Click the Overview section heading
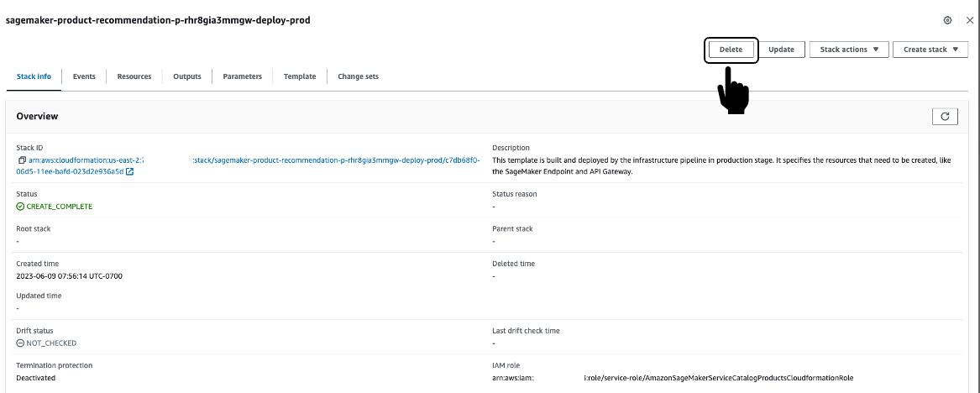The image size is (980, 393). (x=38, y=116)
